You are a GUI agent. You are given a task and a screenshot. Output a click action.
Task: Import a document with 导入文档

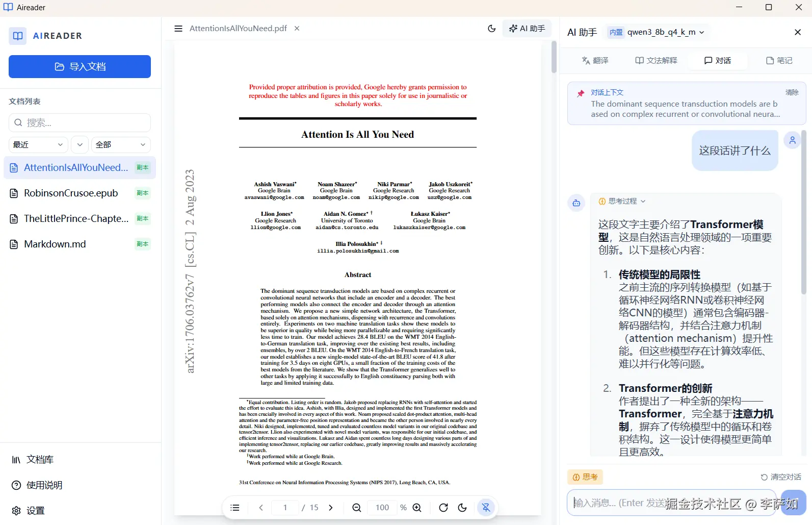(x=80, y=66)
